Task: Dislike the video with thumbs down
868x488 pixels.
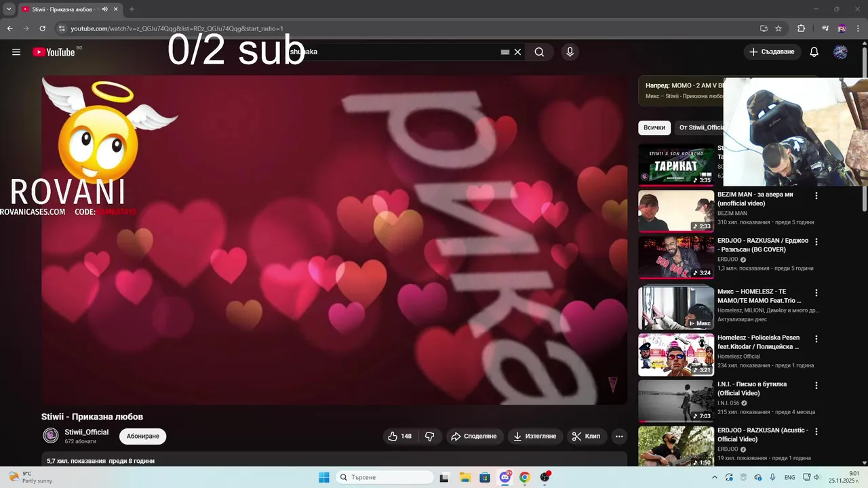Action: (429, 436)
